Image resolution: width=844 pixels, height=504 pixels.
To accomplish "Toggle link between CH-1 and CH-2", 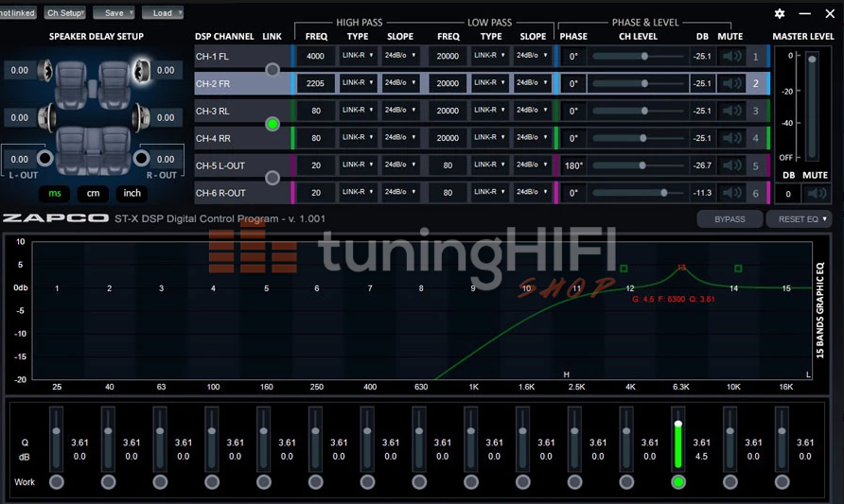I will [273, 70].
